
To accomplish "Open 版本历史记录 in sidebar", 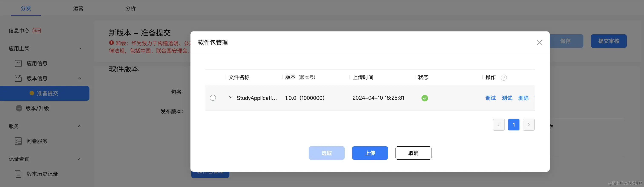I will 42,174.
